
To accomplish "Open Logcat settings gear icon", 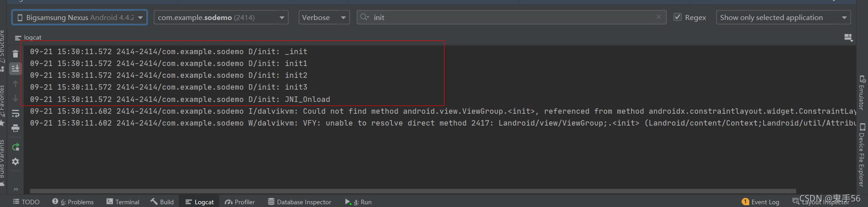I will pyautogui.click(x=15, y=162).
